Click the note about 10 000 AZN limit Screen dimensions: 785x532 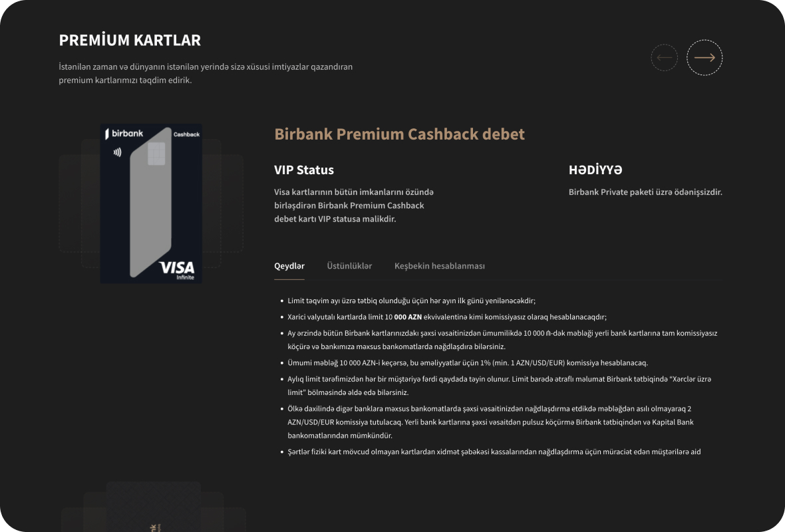pos(447,317)
